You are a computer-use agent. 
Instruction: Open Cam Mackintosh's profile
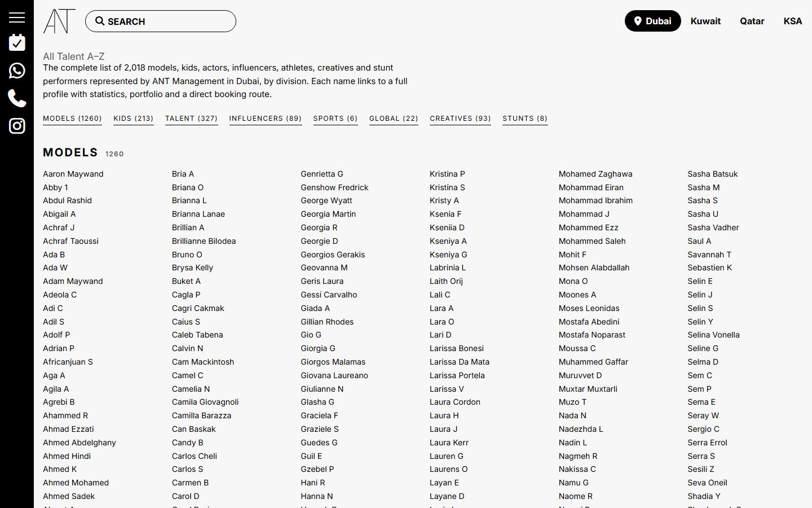(203, 362)
